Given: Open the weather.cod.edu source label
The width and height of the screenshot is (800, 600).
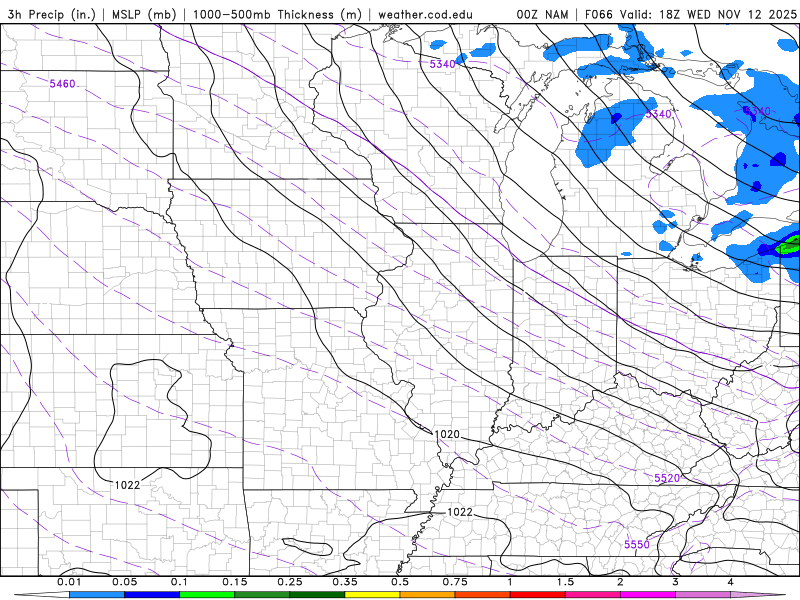Looking at the screenshot, I should [x=425, y=14].
